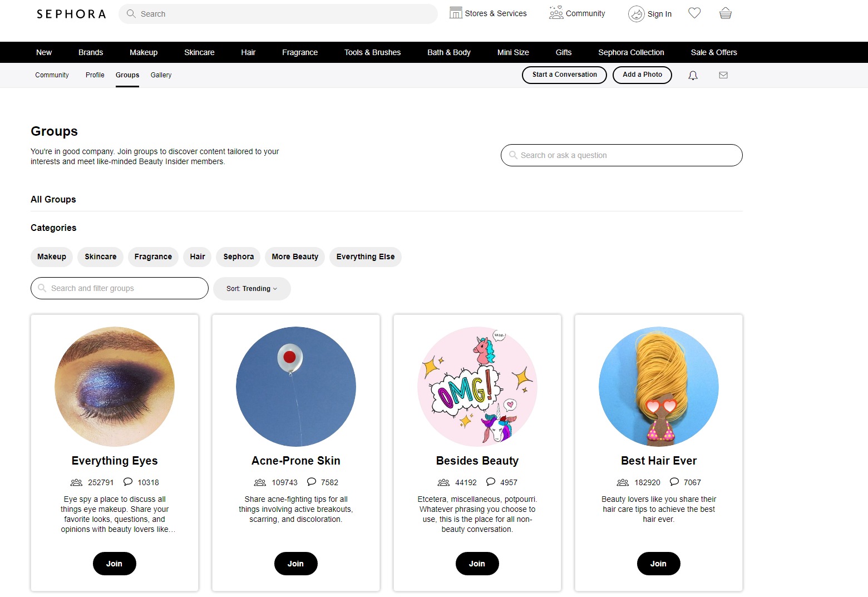Switch to the Community sub-tab
The width and height of the screenshot is (868, 597).
(52, 75)
